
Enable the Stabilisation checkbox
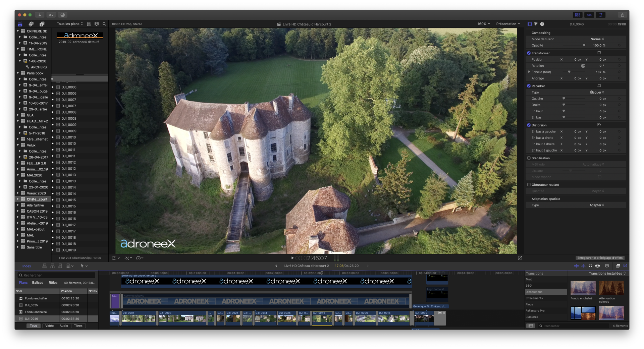click(x=529, y=158)
